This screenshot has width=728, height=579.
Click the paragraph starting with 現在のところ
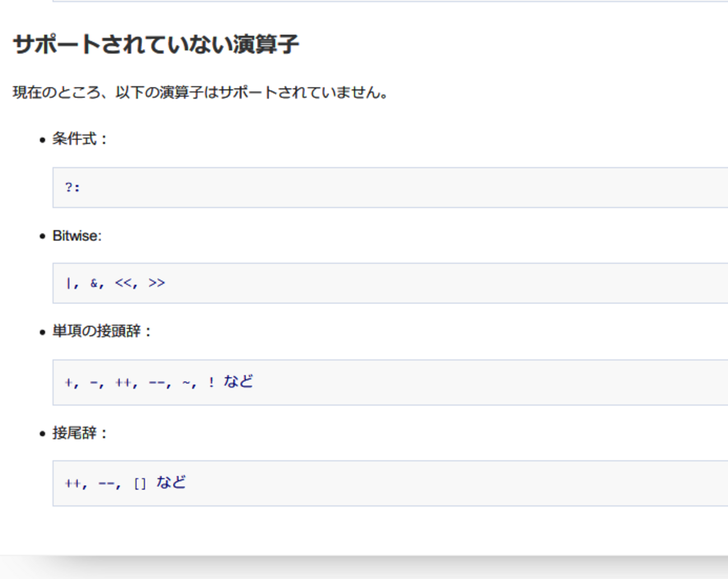tap(200, 92)
